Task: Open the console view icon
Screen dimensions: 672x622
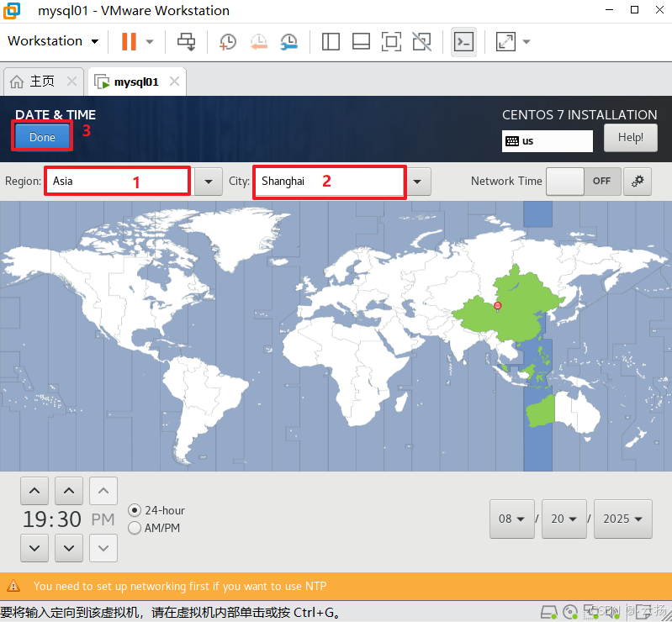Action: [463, 41]
